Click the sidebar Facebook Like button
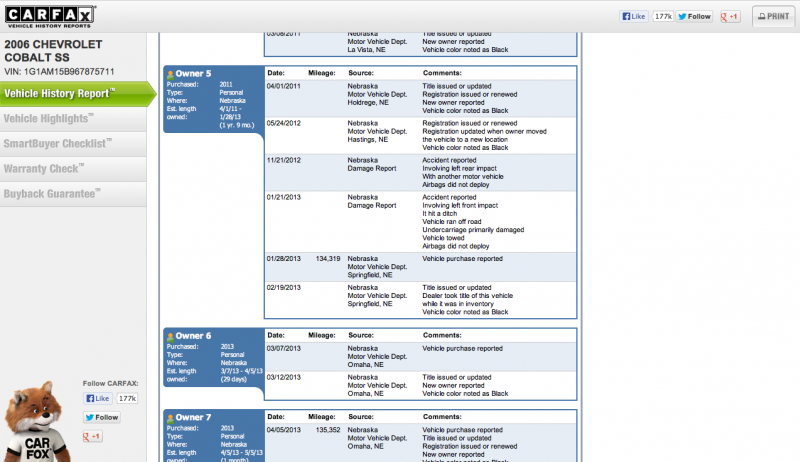The width and height of the screenshot is (800, 462). pos(97,398)
